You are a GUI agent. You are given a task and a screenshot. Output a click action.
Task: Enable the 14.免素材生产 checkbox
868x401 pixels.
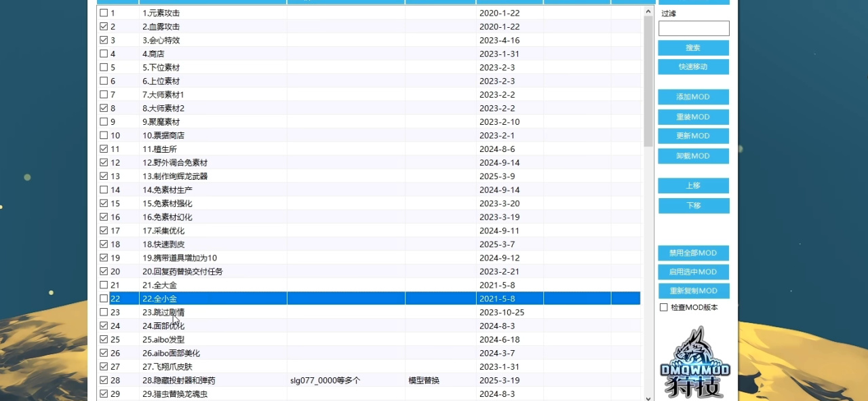pos(104,189)
